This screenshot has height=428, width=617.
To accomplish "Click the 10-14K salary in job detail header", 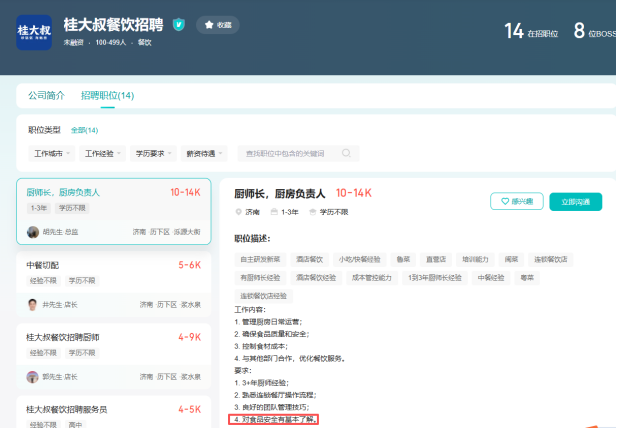I will [353, 193].
